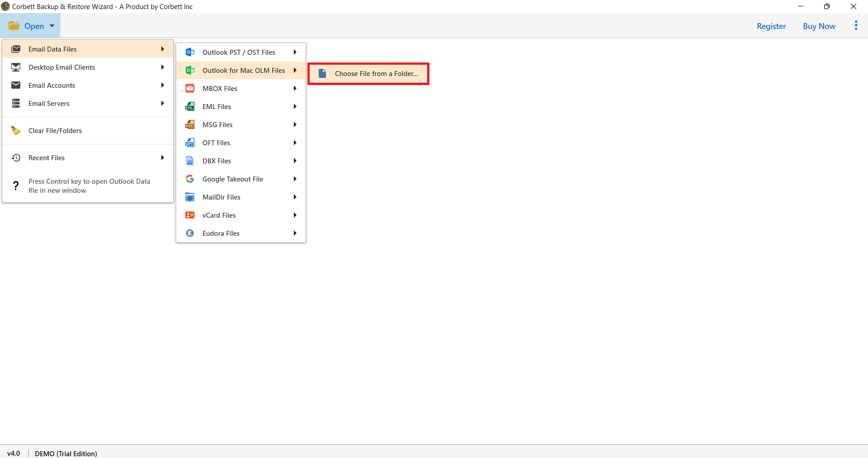Screen dimensions: 868x458
Task: Click the Clear File/Folders broom icon
Action: point(16,130)
